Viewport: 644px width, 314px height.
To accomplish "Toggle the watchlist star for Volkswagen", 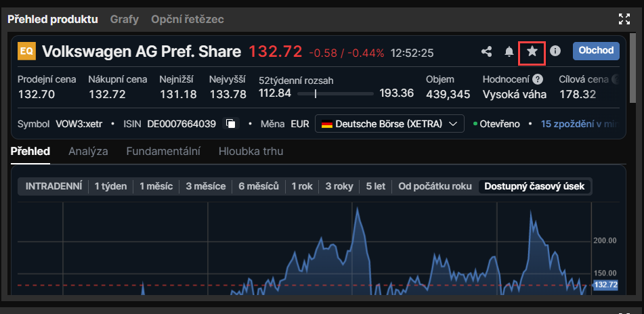I will (x=532, y=51).
